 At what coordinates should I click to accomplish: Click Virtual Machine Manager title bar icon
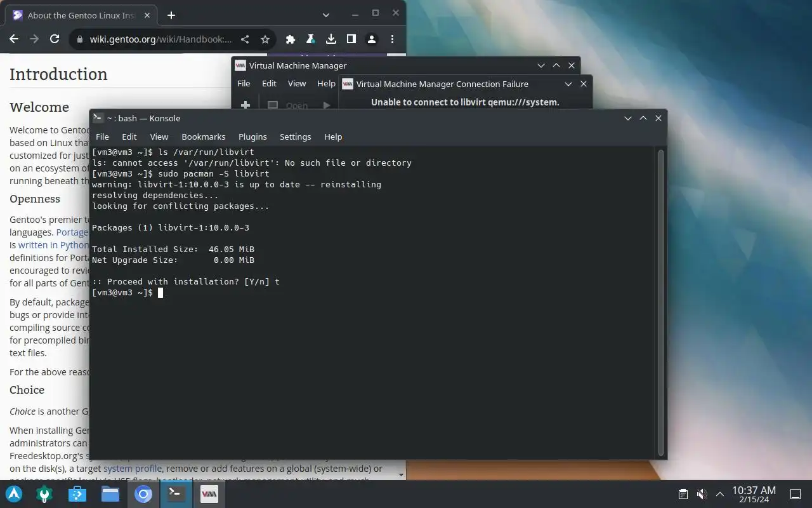(x=240, y=65)
